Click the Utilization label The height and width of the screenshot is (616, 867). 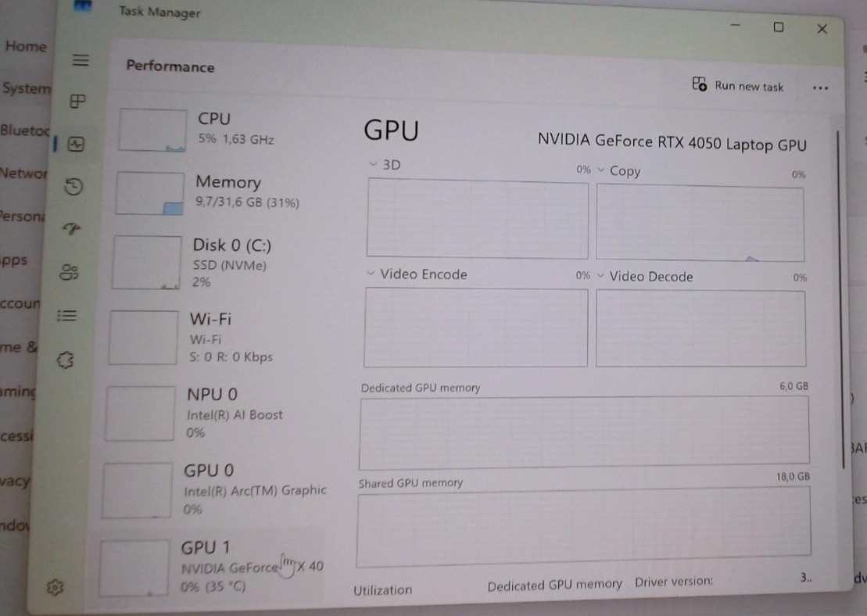(382, 590)
